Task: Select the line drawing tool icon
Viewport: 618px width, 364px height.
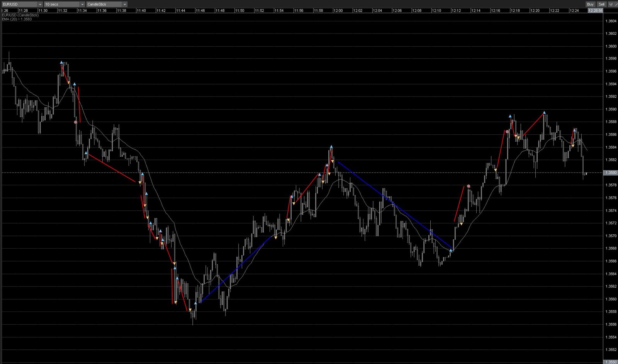Action: [616, 4]
